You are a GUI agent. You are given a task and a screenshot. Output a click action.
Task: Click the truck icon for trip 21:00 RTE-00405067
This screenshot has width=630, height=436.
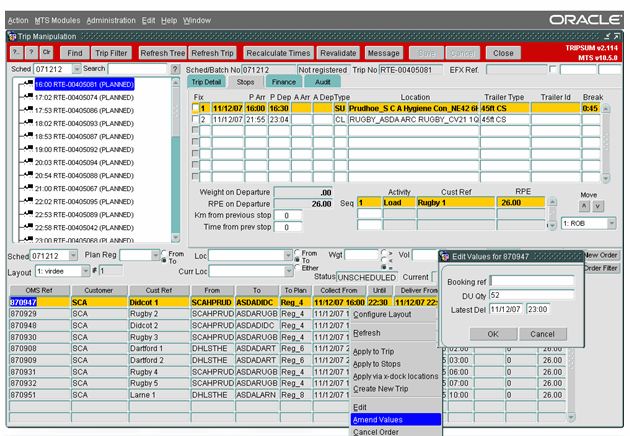[x=28, y=188]
